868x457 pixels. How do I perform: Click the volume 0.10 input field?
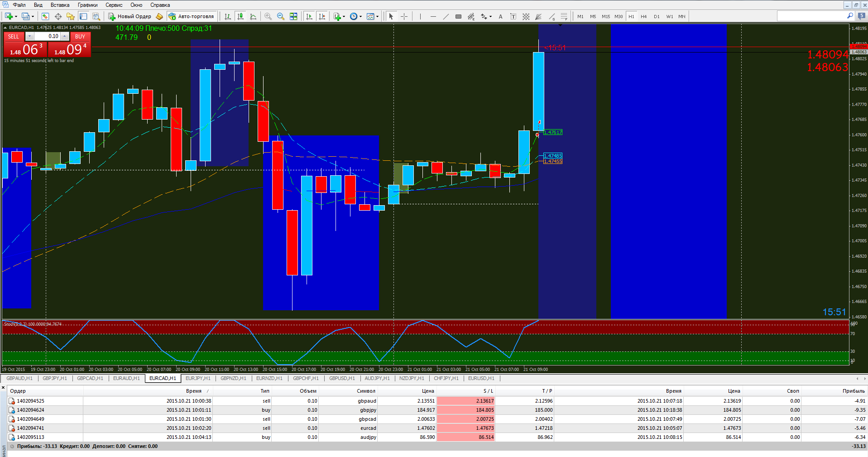[48, 36]
